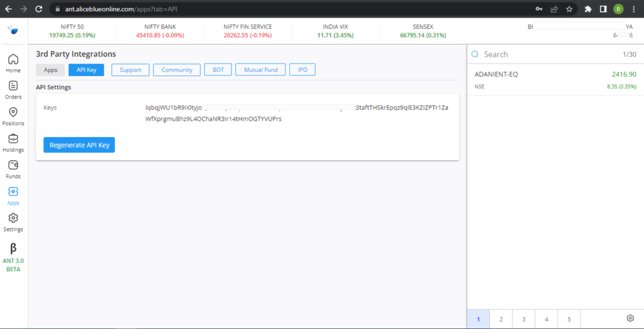Viewport: 644px width, 329px height.
Task: Open Settings in sidebar
Action: [13, 223]
